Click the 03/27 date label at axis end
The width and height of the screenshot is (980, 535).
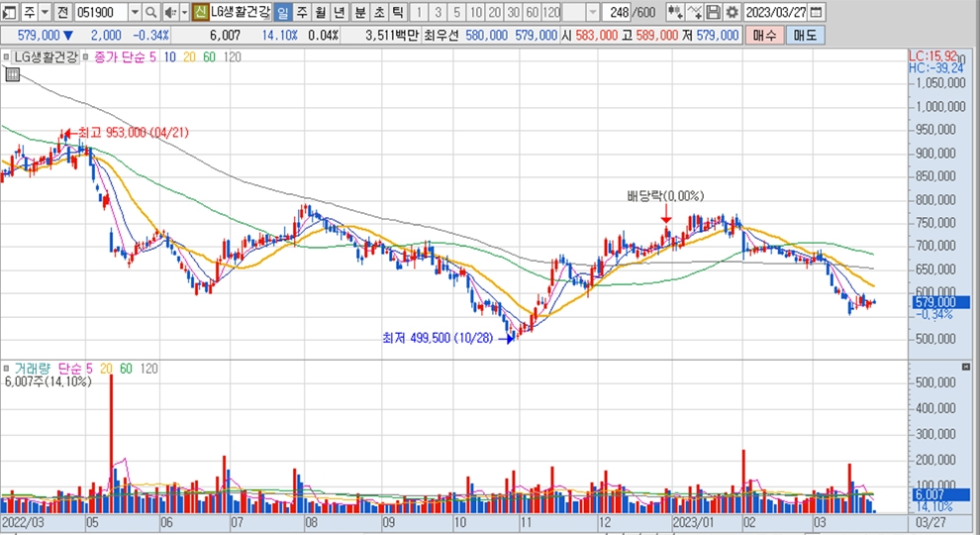tap(931, 522)
